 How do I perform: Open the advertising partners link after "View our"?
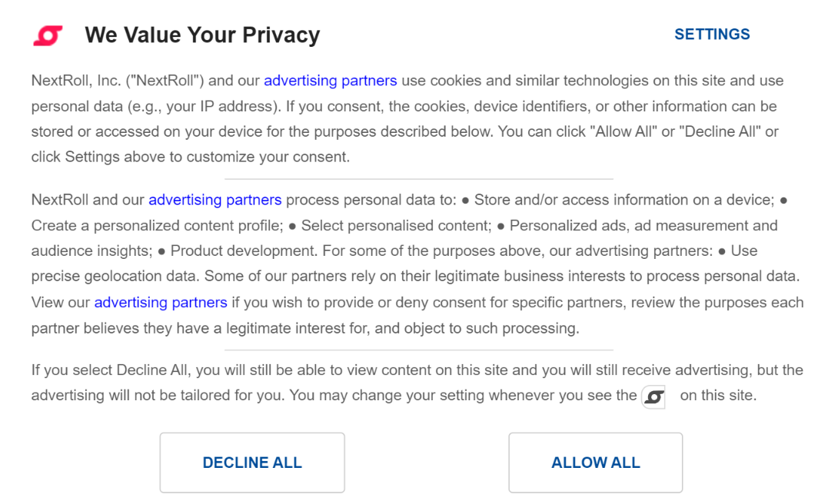click(160, 303)
